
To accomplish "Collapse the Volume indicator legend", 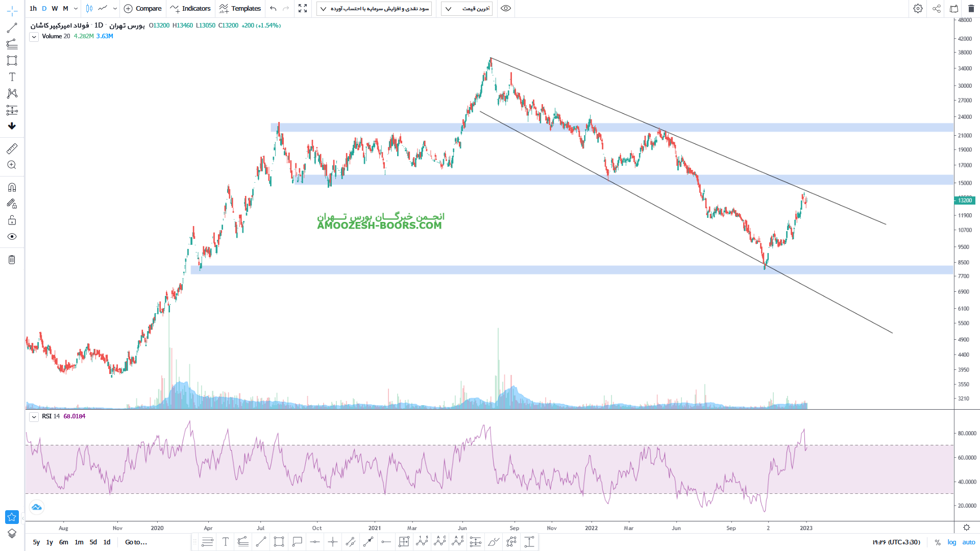I will tap(34, 37).
